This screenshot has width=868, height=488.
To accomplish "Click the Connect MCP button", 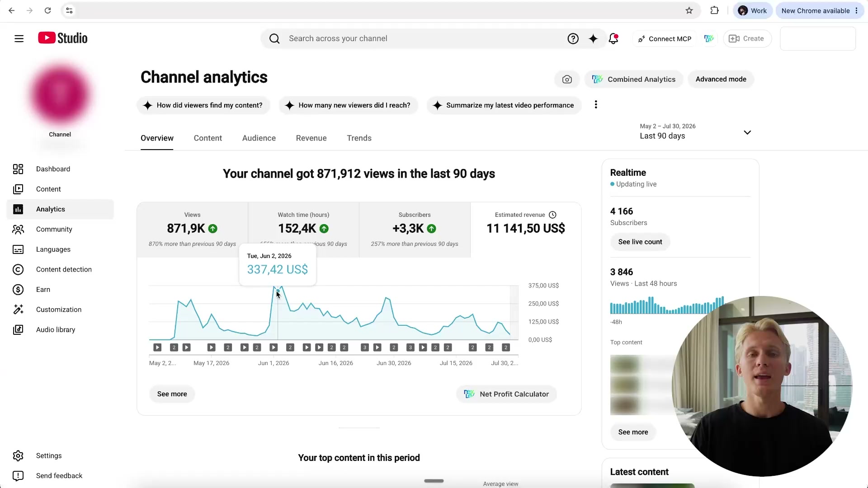I will pyautogui.click(x=665, y=39).
